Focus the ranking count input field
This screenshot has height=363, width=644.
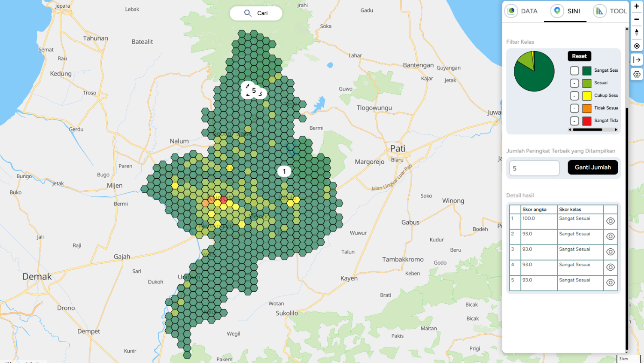click(x=534, y=168)
